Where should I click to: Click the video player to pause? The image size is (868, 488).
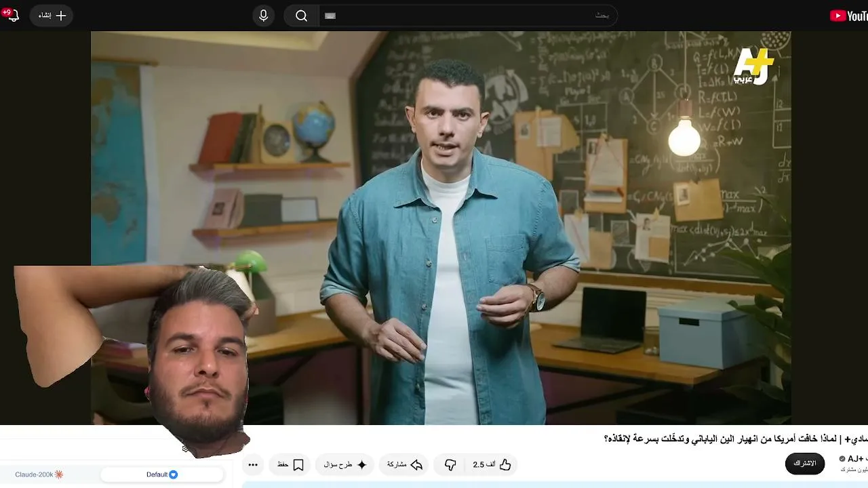[x=441, y=228]
